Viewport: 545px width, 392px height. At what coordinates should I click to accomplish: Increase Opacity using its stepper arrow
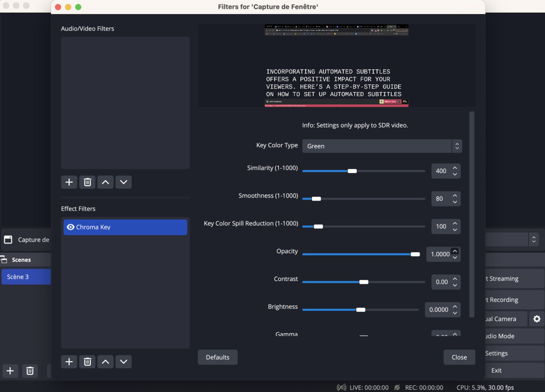[455, 251]
